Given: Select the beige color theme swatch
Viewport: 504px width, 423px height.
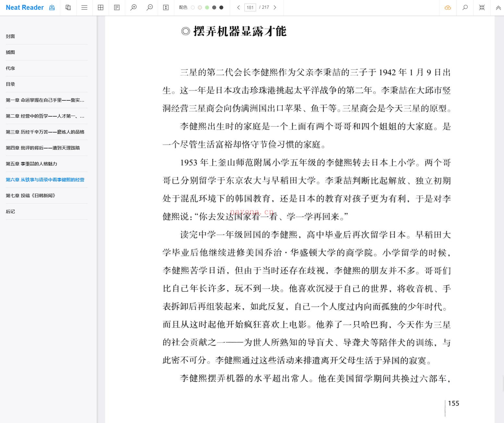Looking at the screenshot, I should [x=200, y=7].
